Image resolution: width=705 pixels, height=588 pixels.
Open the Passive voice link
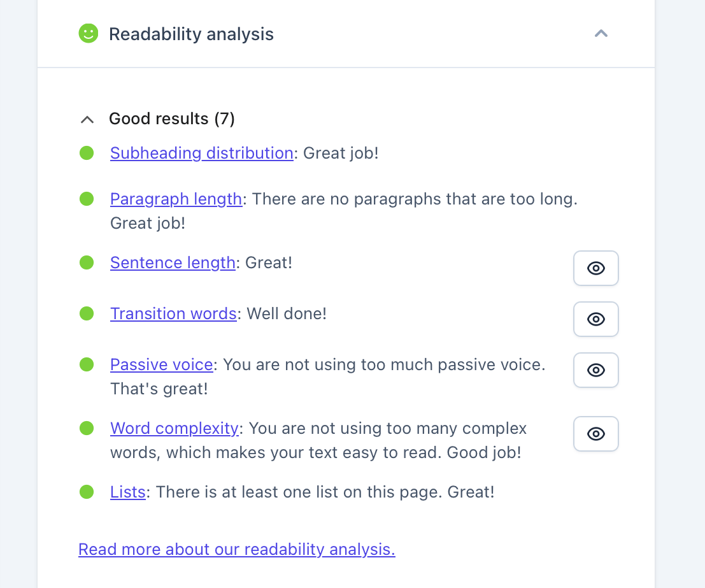(161, 364)
